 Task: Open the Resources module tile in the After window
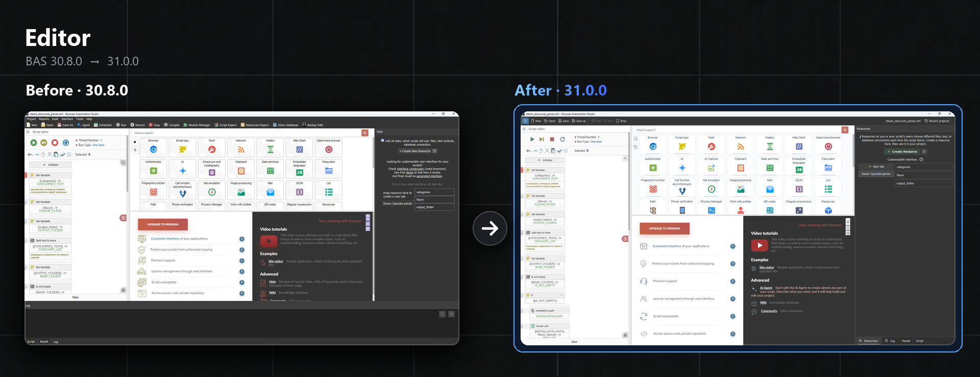tap(828, 207)
